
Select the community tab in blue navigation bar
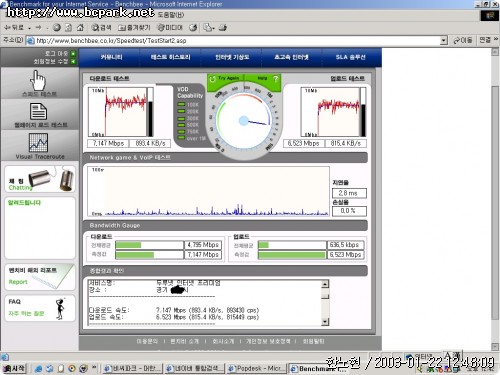pyautogui.click(x=111, y=57)
